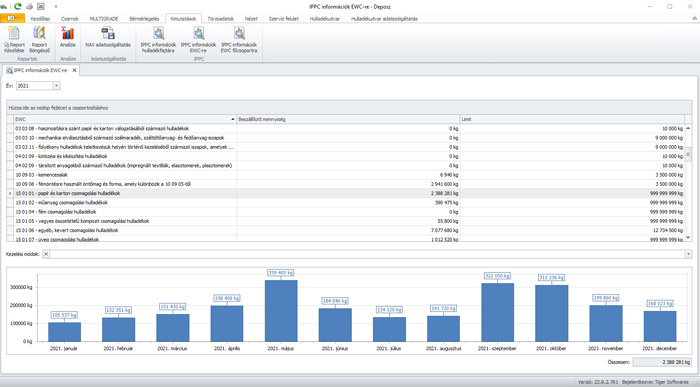Launch the Analízis chart tool
This screenshot has width=700, height=387.
[x=68, y=37]
